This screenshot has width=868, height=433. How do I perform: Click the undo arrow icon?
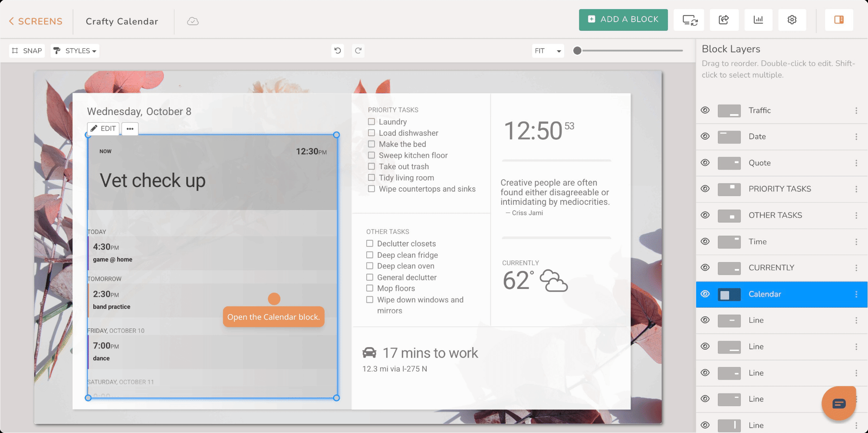coord(338,51)
